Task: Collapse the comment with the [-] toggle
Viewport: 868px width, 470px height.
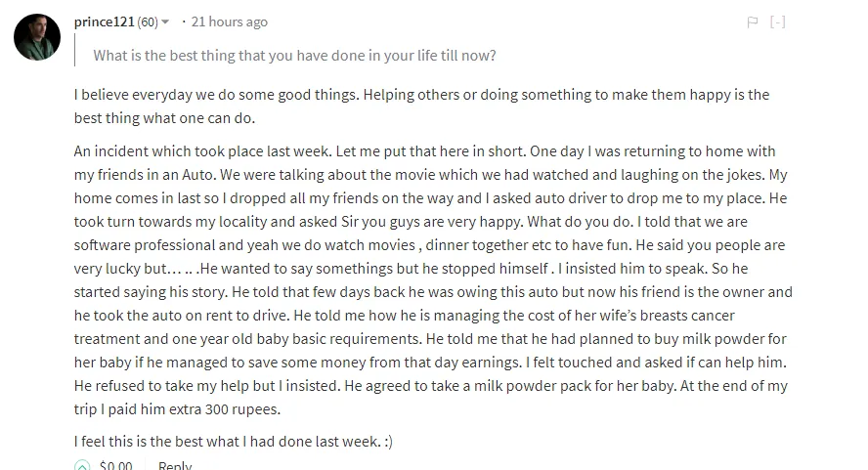Action: click(778, 22)
